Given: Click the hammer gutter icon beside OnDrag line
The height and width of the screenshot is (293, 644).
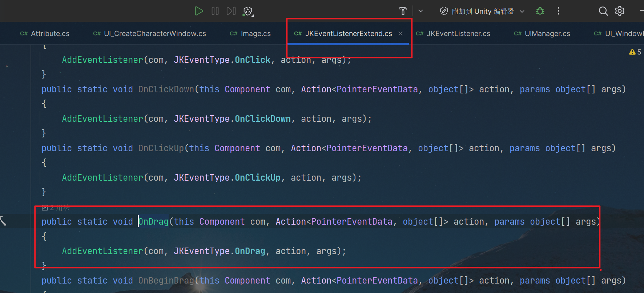Looking at the screenshot, I should (3, 221).
